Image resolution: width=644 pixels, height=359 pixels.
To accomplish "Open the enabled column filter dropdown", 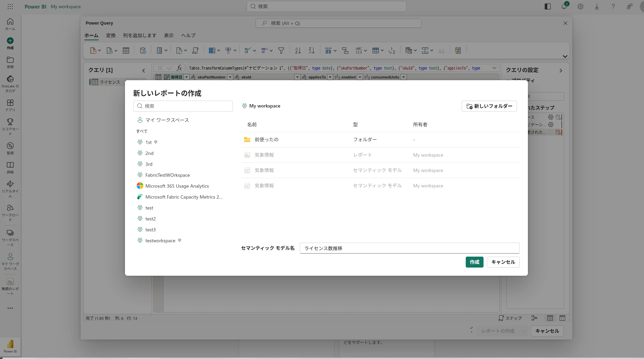I will click(360, 77).
